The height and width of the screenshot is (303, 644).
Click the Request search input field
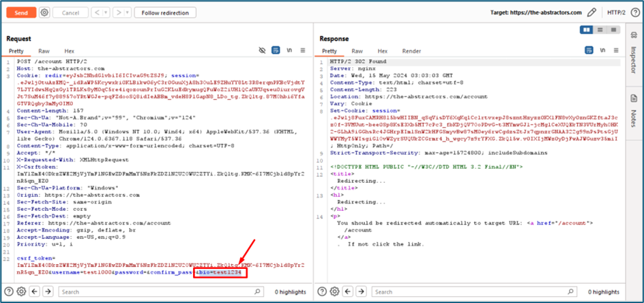pos(160,291)
